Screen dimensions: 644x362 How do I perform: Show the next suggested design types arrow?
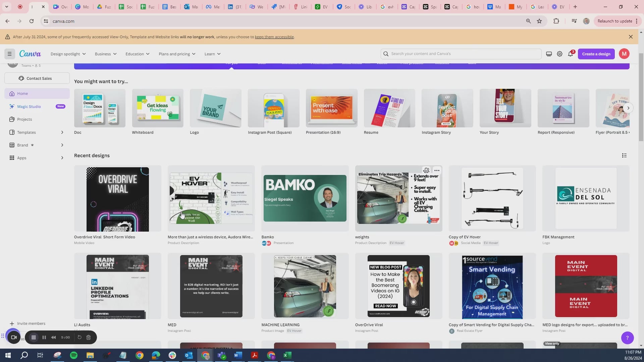tap(628, 108)
